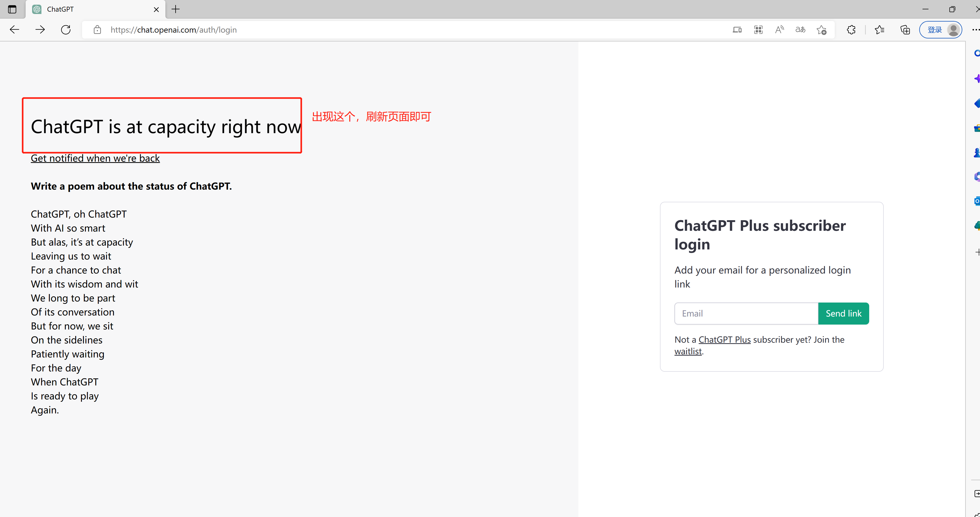Open the waitlist link
The width and height of the screenshot is (980, 517).
pyautogui.click(x=688, y=351)
